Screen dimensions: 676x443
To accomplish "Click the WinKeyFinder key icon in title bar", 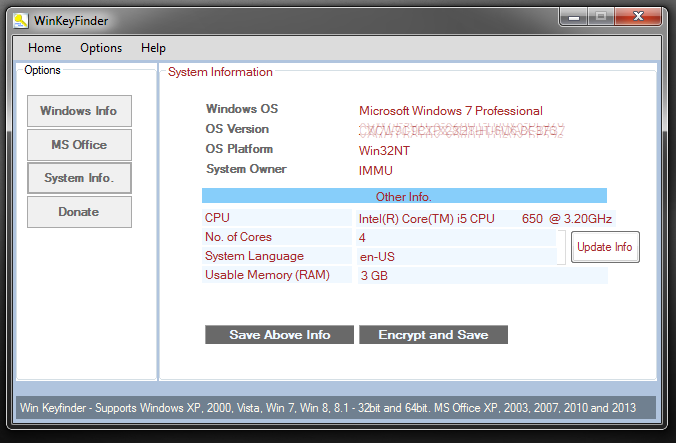I will [20, 21].
